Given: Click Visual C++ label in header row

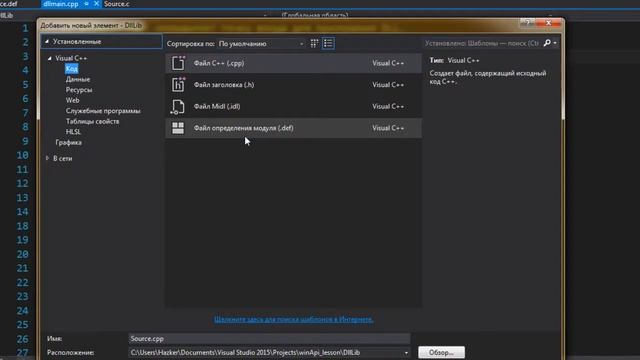Looking at the screenshot, I should click(x=388, y=85).
